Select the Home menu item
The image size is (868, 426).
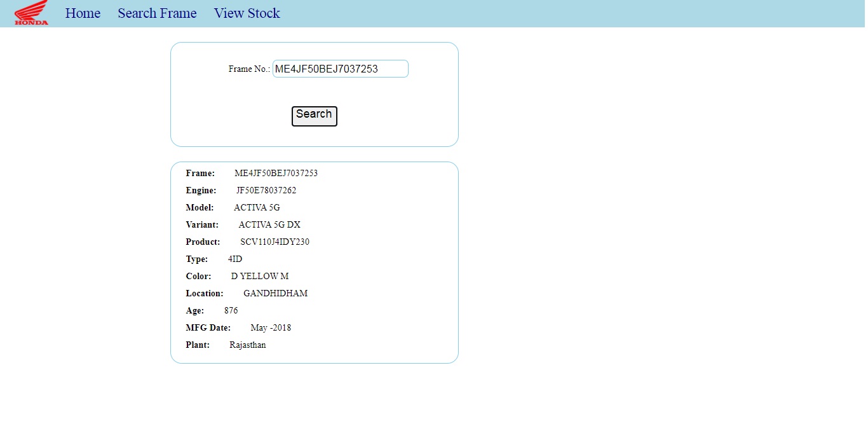[83, 13]
